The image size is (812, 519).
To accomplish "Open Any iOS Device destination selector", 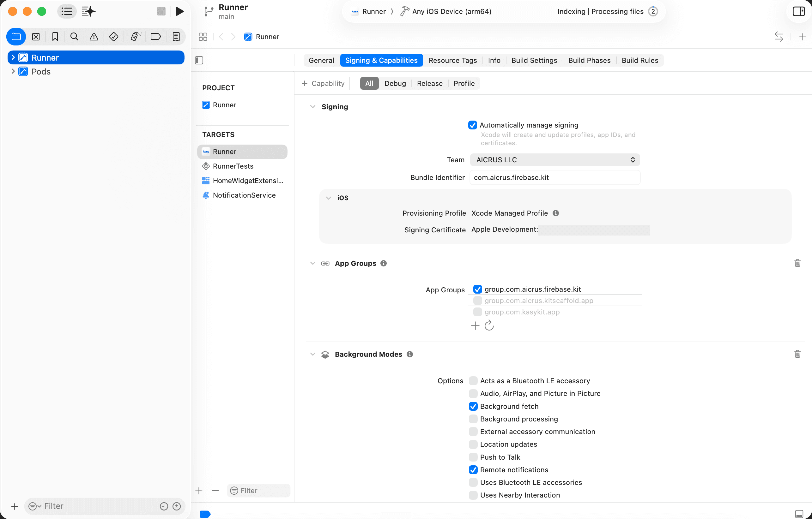I will [446, 11].
